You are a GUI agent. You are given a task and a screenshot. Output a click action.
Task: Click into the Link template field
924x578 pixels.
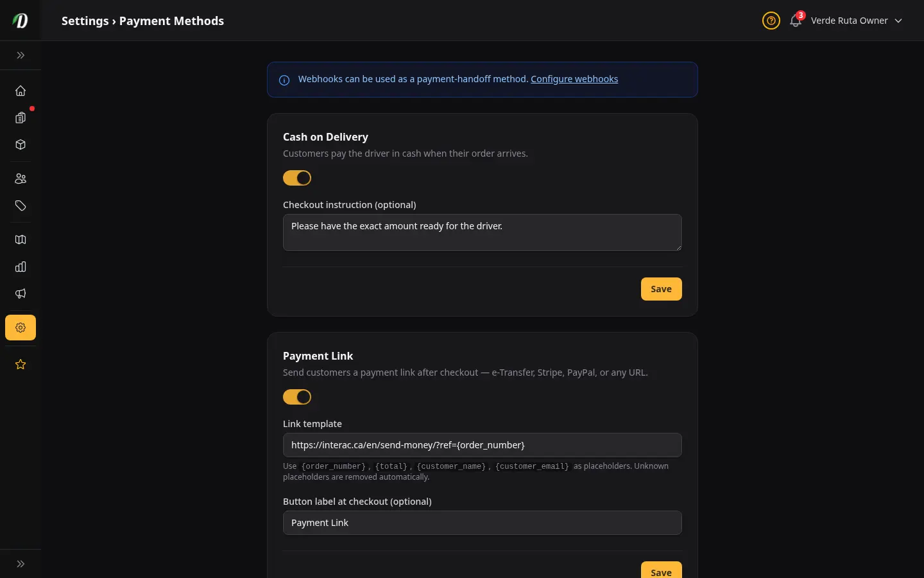[x=483, y=445]
